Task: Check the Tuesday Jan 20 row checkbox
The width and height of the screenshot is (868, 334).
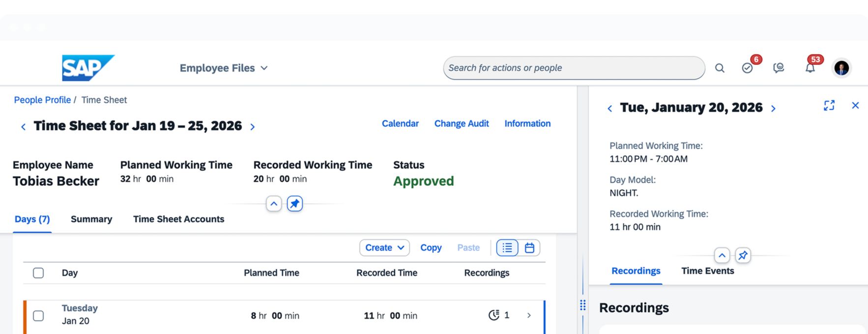Action: 38,316
